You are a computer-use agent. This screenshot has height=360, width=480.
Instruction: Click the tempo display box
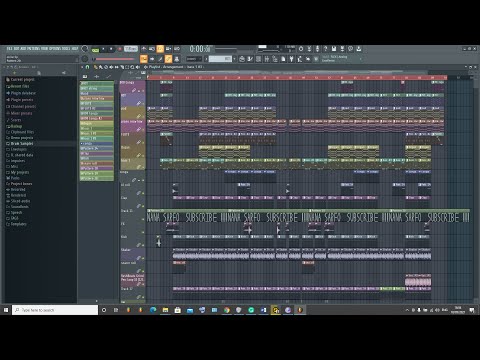(131, 49)
